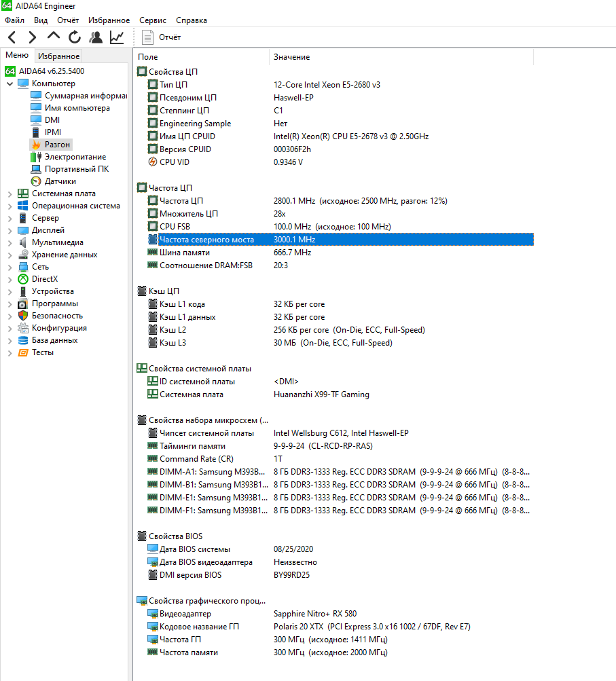The width and height of the screenshot is (616, 681).
Task: Click the Системная плата motherboard icon in tree
Action: tap(23, 194)
